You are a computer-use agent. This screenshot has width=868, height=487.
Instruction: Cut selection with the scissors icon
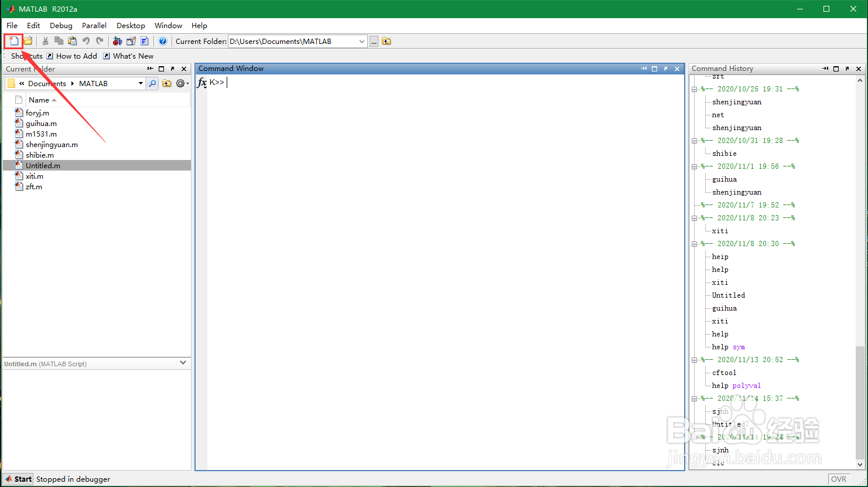(45, 41)
